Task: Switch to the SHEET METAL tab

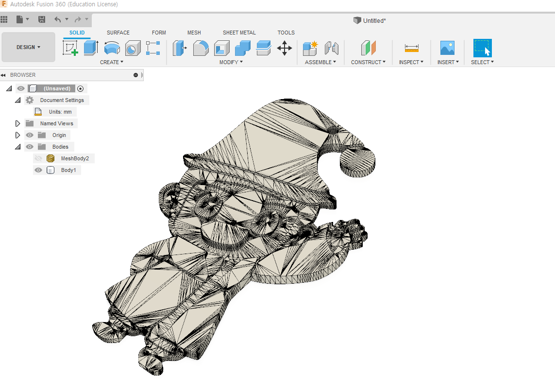Action: pos(239,33)
